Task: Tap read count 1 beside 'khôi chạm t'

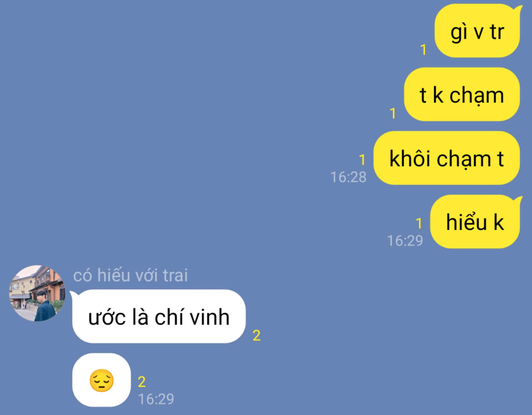Action: (x=362, y=160)
